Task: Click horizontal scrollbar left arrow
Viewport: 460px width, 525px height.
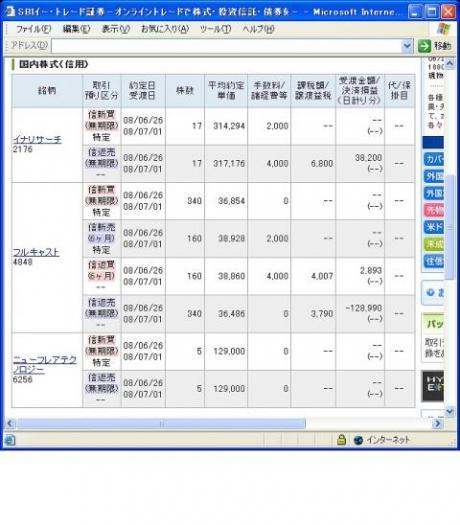Action: click(10, 424)
